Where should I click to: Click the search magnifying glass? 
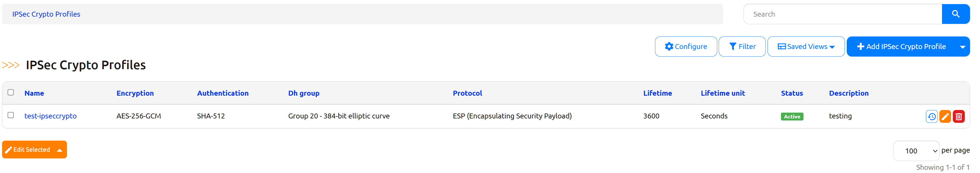pyautogui.click(x=956, y=14)
